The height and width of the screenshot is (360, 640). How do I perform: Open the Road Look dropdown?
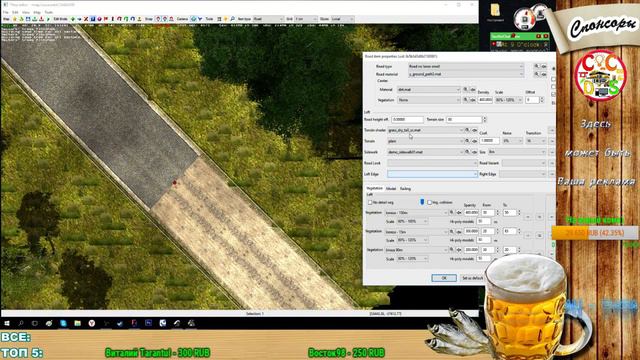coord(432,163)
